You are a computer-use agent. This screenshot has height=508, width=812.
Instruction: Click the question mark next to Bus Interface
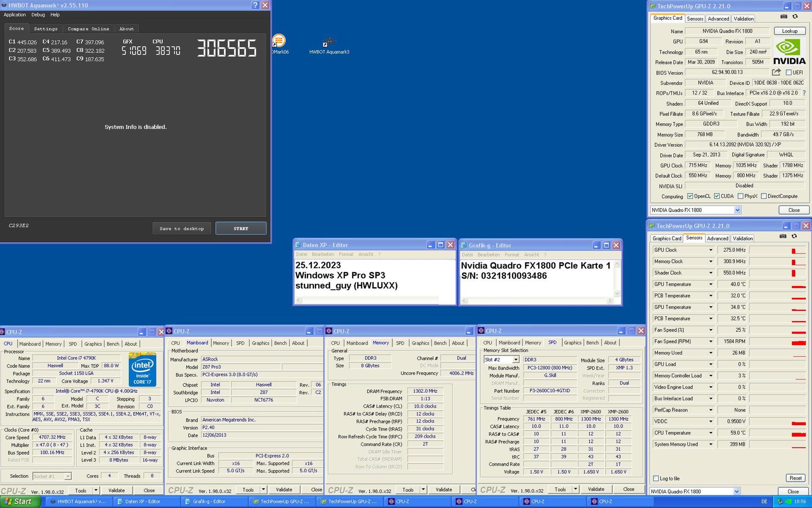(804, 93)
